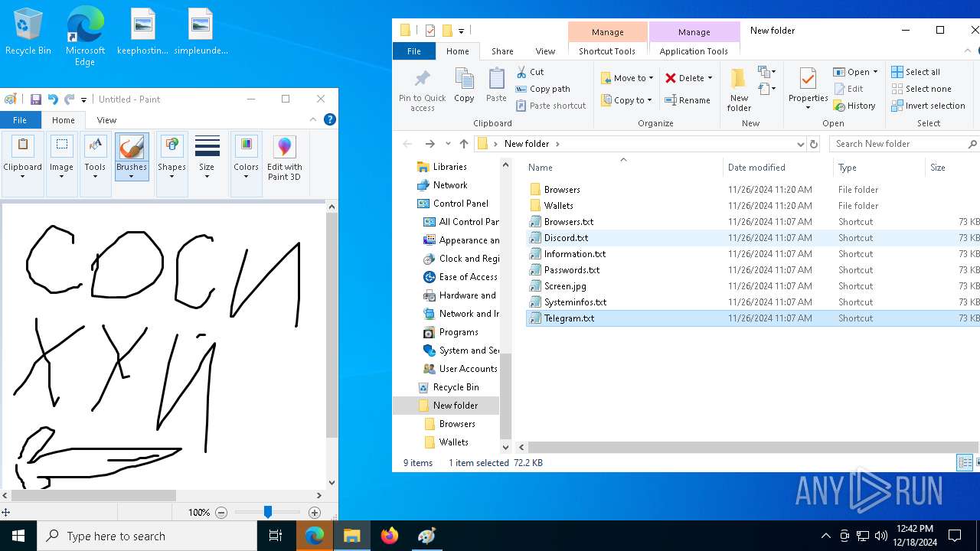
Task: Switch to Details view icon in status bar
Action: pos(964,462)
